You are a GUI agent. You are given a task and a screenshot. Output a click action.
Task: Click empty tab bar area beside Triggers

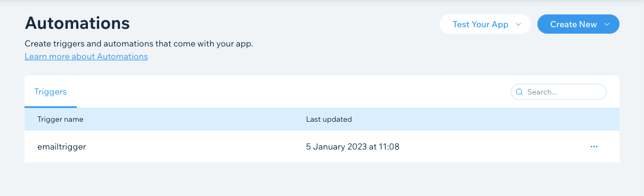tap(293, 91)
